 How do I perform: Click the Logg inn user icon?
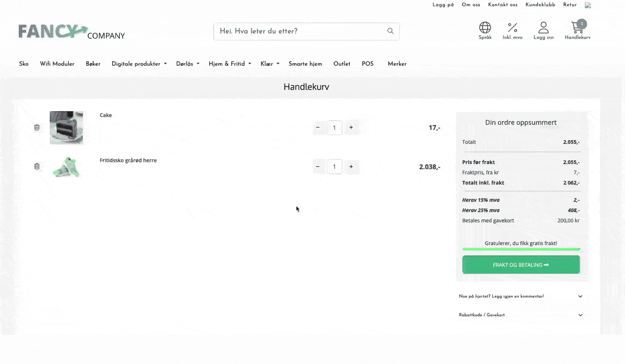pyautogui.click(x=543, y=28)
